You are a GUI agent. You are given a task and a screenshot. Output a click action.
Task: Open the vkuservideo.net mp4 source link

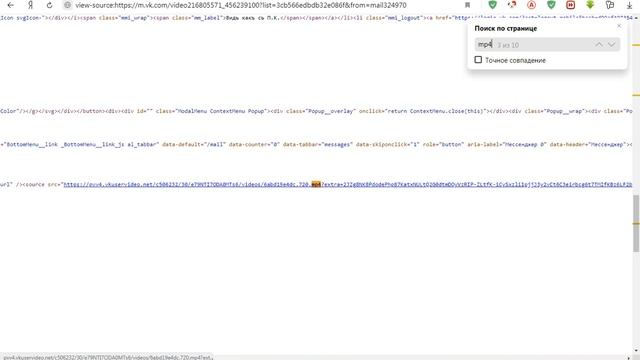(x=347, y=184)
